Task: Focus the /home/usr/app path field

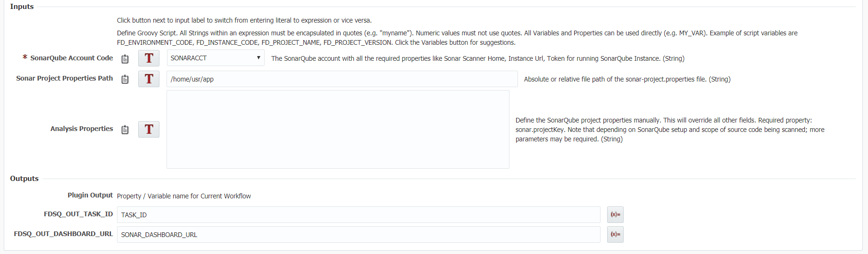Action: [x=342, y=79]
